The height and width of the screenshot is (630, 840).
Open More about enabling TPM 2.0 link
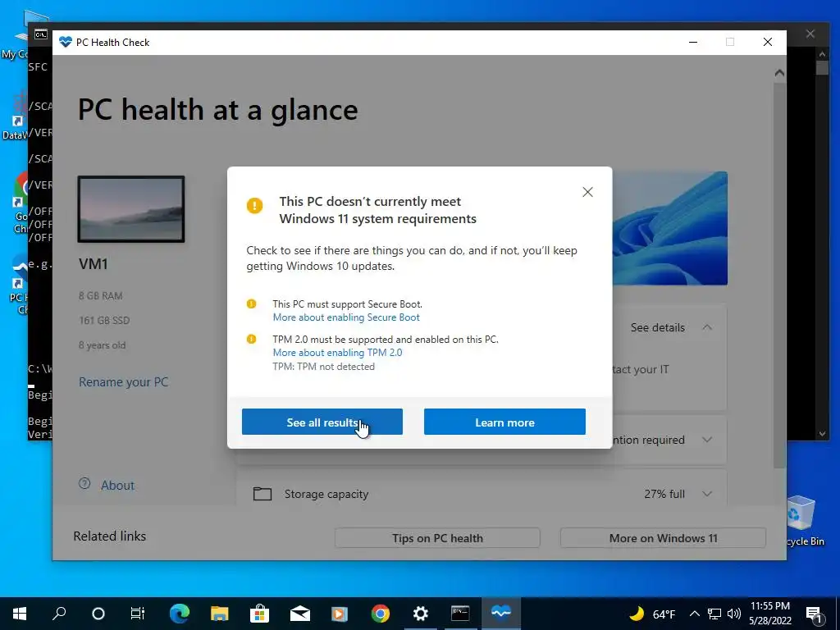click(x=337, y=353)
